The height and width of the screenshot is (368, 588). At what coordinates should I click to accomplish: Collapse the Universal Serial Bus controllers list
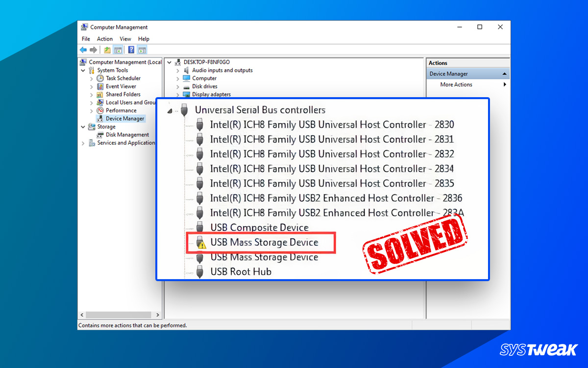coord(169,110)
